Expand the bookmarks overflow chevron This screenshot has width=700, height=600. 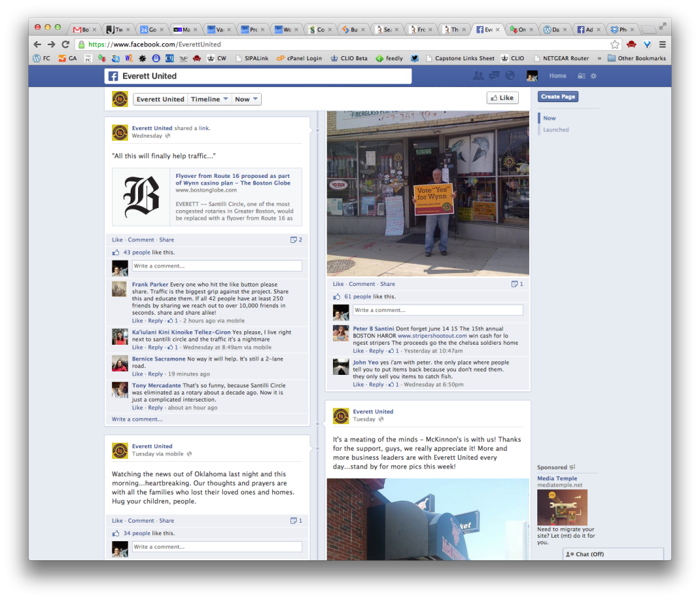(599, 58)
